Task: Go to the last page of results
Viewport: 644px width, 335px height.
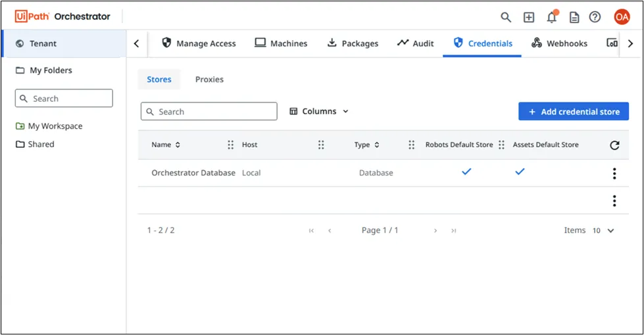Action: [453, 231]
